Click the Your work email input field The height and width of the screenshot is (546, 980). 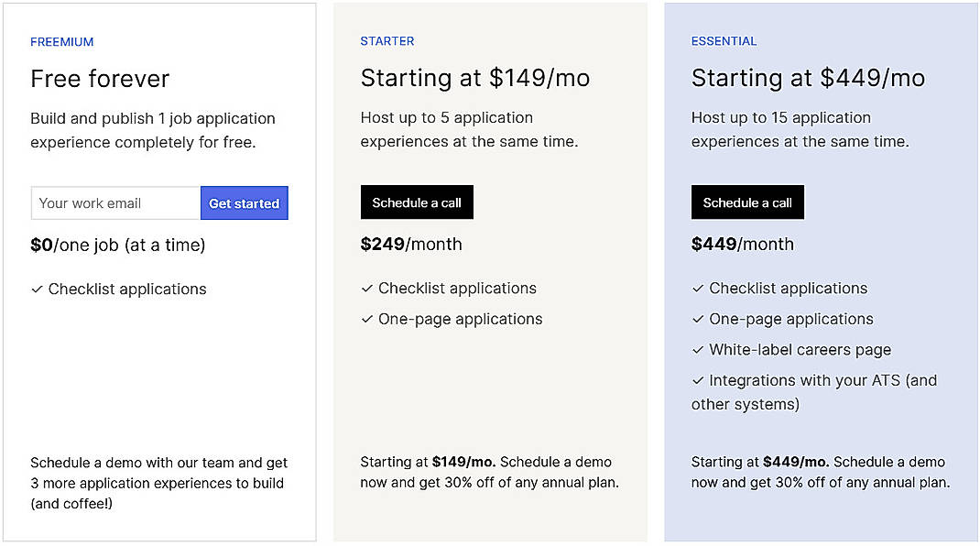click(x=114, y=202)
